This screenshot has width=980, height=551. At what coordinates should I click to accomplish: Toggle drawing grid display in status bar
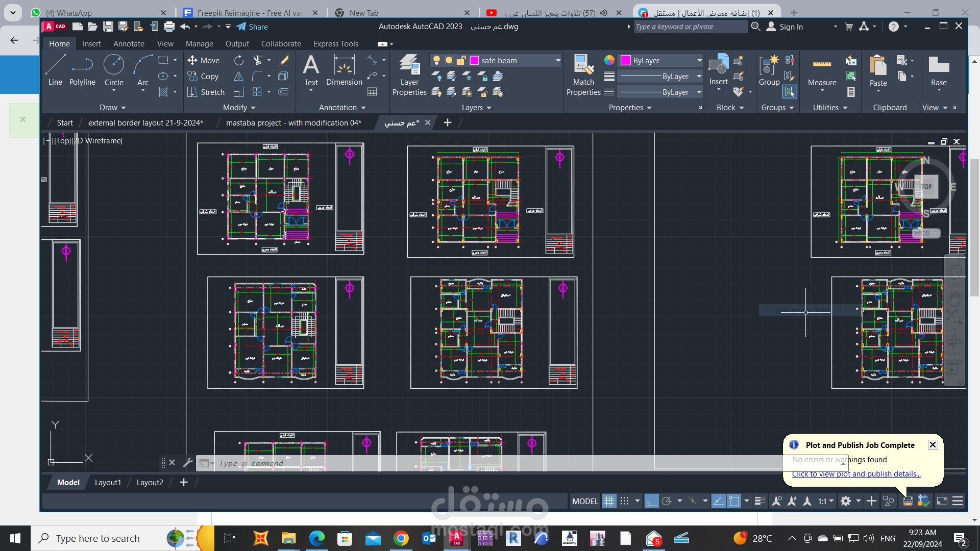(x=609, y=501)
